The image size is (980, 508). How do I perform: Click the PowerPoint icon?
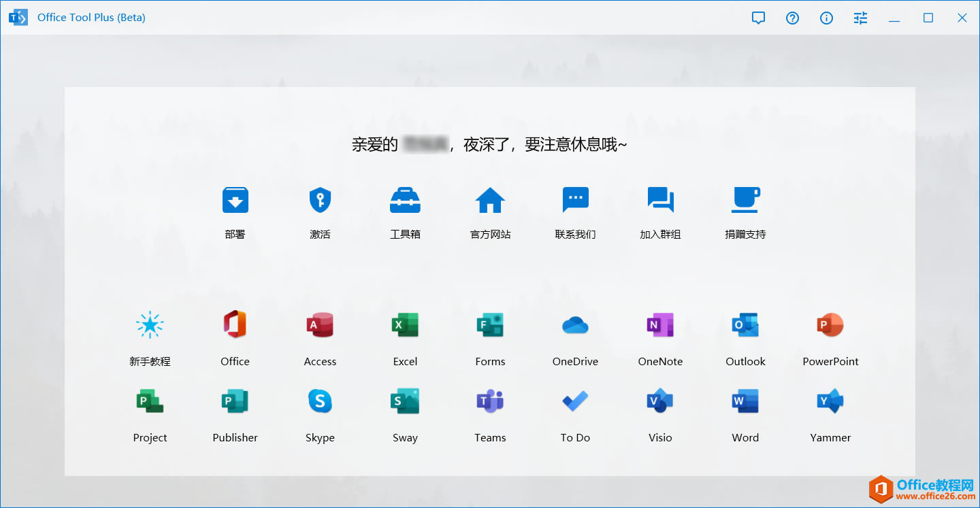(830, 324)
